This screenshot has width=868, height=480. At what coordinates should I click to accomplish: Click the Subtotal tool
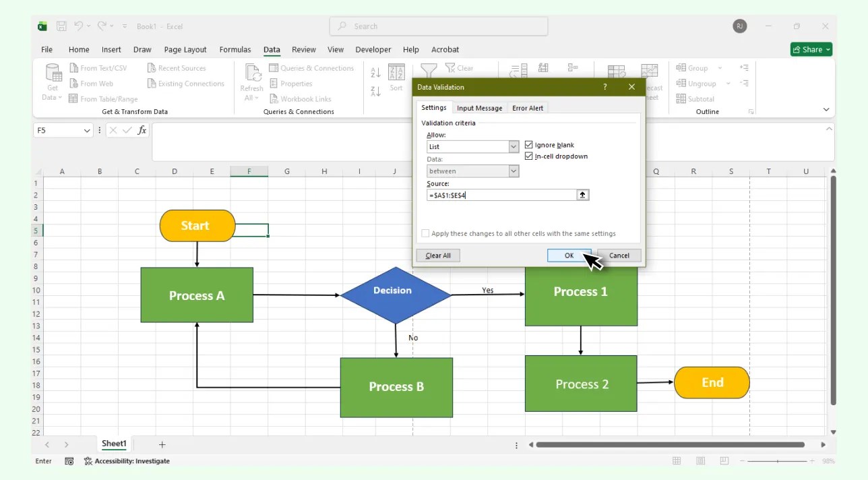(695, 99)
